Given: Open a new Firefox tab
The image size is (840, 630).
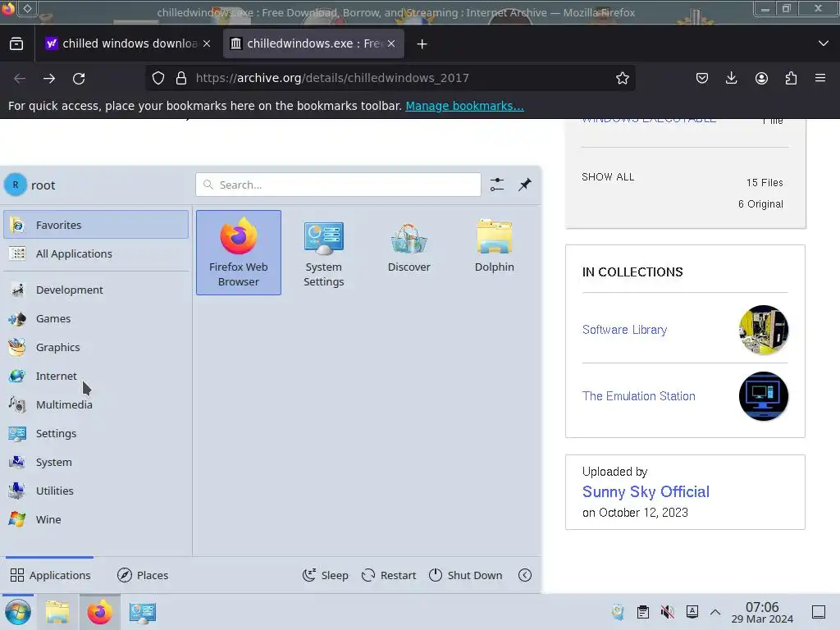Looking at the screenshot, I should (x=422, y=44).
